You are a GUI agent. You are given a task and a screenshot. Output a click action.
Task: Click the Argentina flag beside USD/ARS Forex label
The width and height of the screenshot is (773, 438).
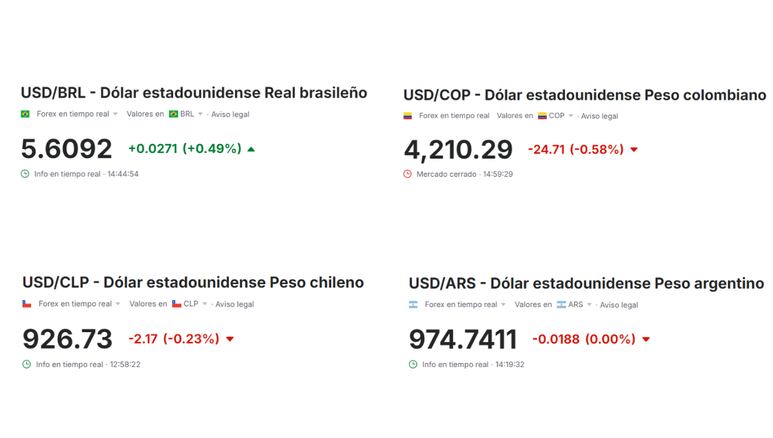pyautogui.click(x=413, y=305)
